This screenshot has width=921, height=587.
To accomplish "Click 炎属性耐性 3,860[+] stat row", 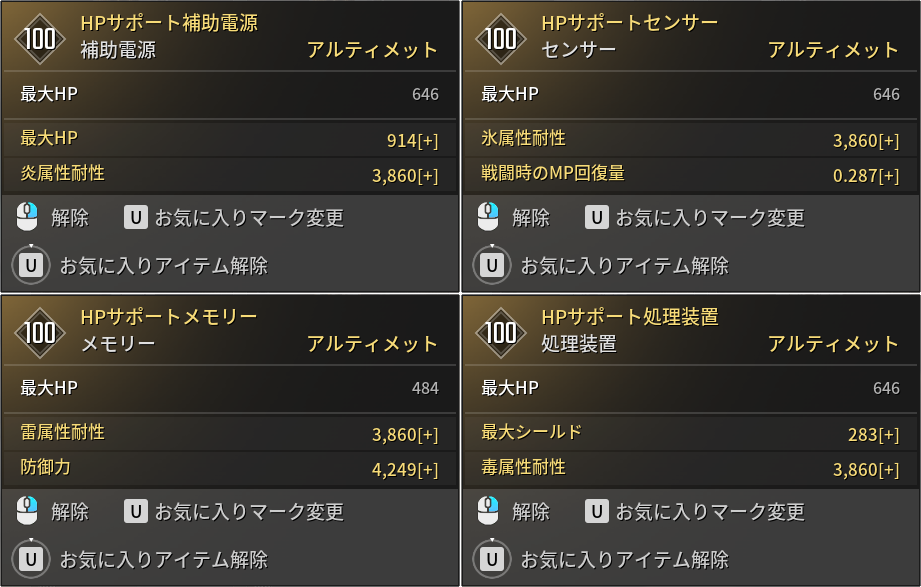I will [x=230, y=175].
